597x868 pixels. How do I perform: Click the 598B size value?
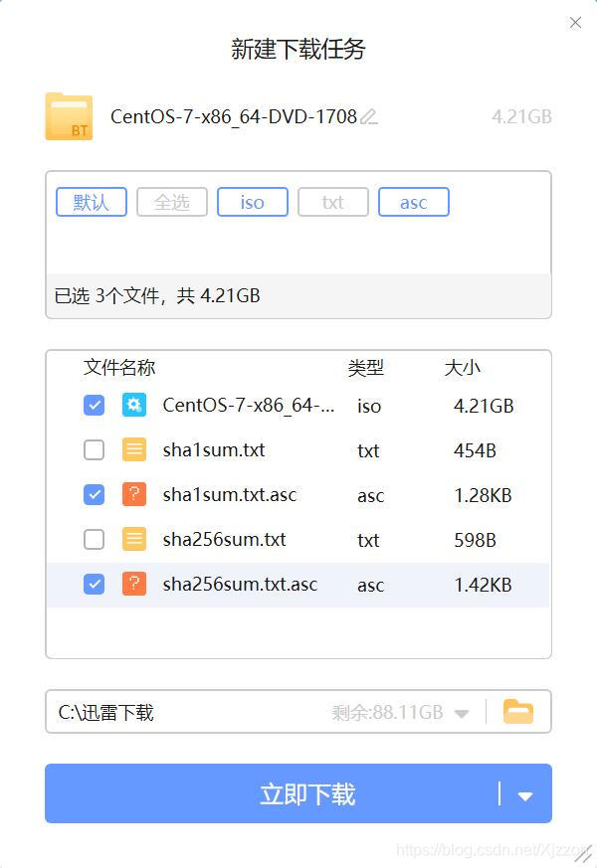pyautogui.click(x=475, y=540)
